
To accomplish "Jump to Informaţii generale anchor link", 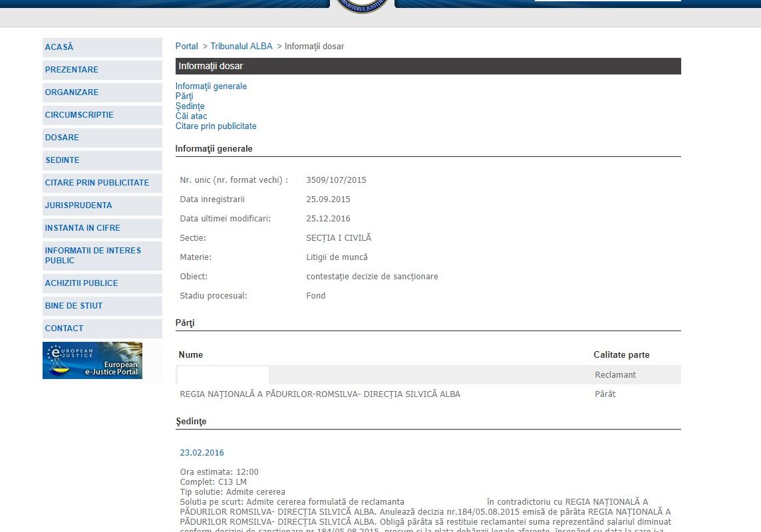I will (x=211, y=86).
